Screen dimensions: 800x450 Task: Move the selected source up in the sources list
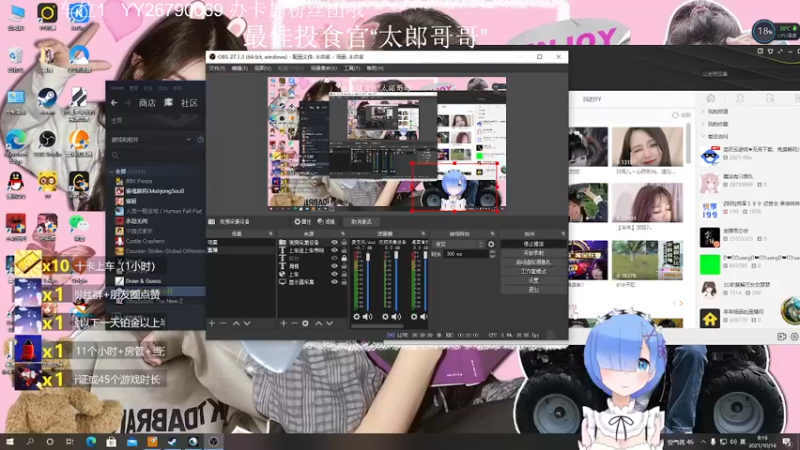[318, 323]
